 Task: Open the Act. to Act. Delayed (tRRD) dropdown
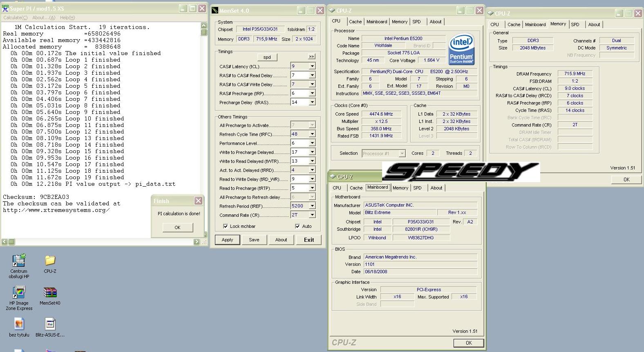tap(312, 170)
